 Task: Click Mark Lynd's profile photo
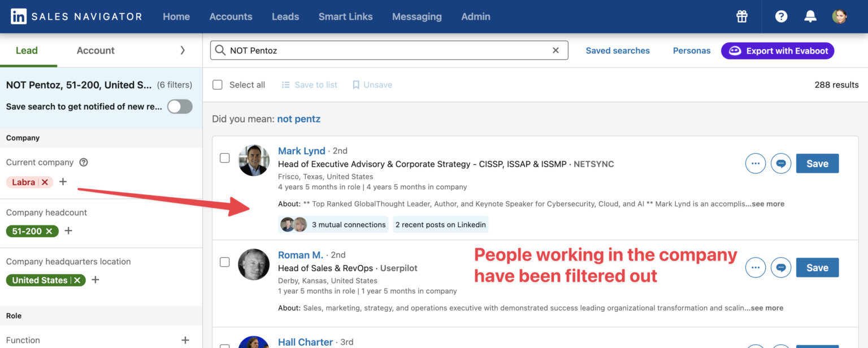(x=254, y=160)
